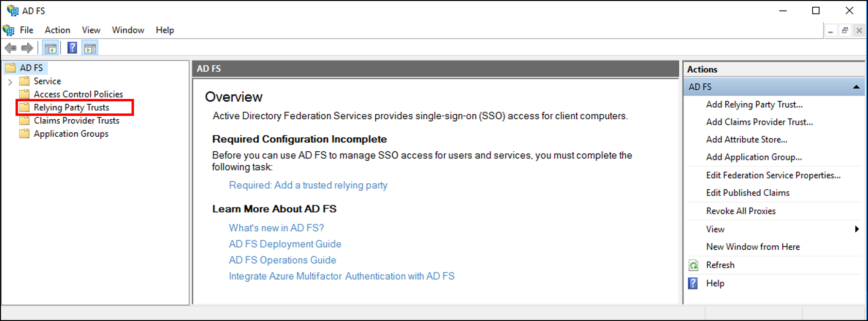This screenshot has height=321, width=868.
Task: Open the Action menu
Action: (x=57, y=30)
